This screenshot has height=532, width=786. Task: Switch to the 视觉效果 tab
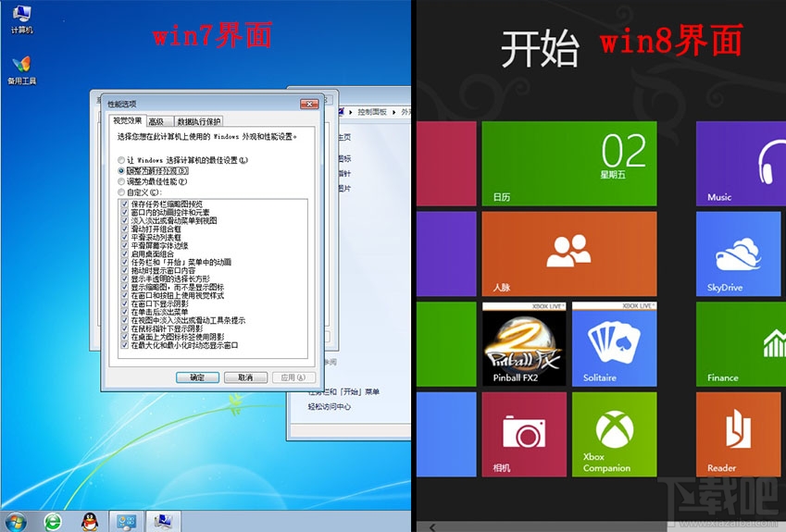[128, 120]
